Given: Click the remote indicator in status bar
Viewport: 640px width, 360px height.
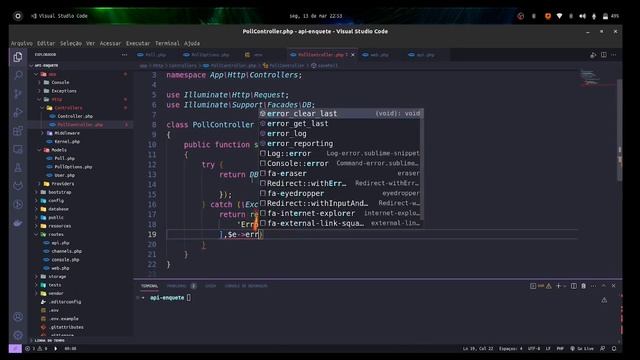Looking at the screenshot, I should 15,349.
